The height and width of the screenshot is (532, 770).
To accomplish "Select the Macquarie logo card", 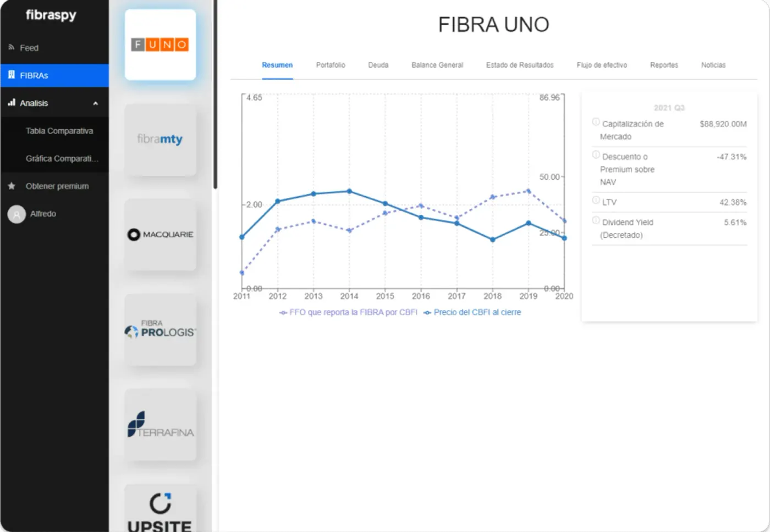I will [160, 235].
